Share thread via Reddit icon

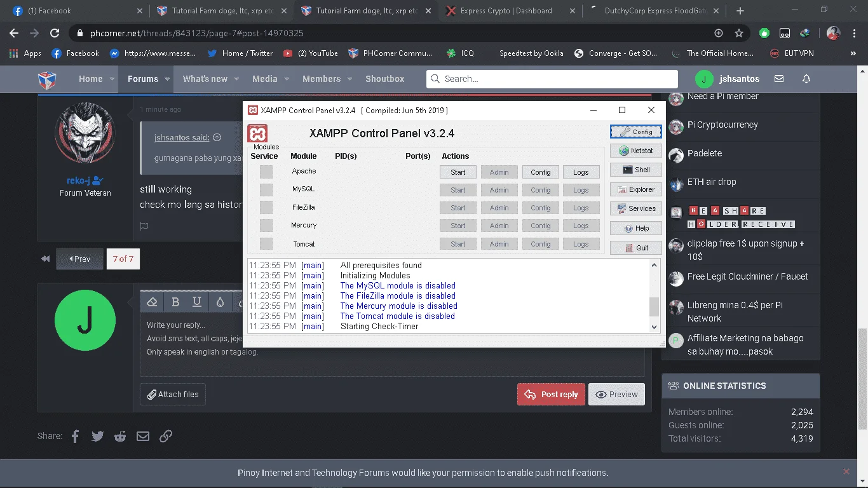pos(120,436)
